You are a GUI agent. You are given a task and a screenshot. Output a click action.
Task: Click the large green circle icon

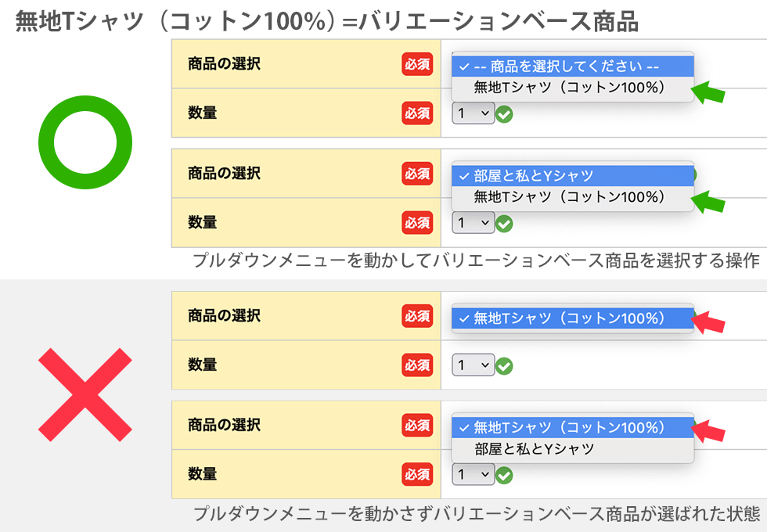(x=85, y=142)
